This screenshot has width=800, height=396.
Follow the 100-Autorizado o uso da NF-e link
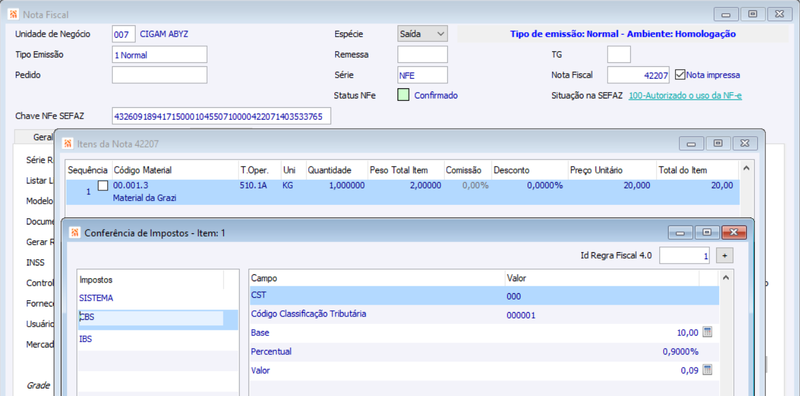click(x=685, y=95)
